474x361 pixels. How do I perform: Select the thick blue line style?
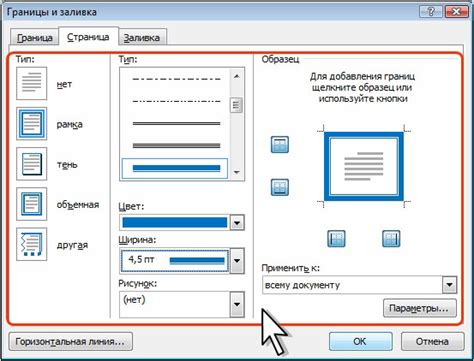coord(175,168)
